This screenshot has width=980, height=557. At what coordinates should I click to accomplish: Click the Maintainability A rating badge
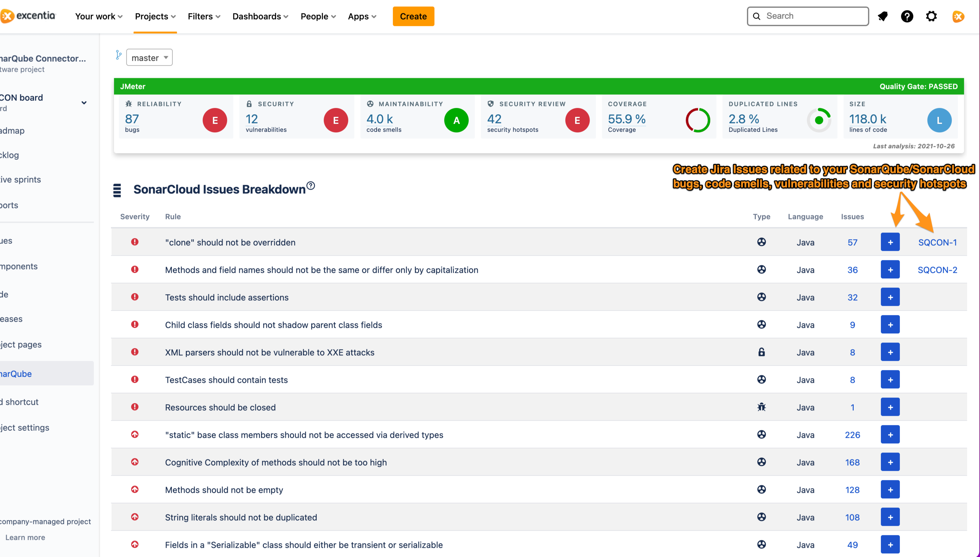[456, 120]
